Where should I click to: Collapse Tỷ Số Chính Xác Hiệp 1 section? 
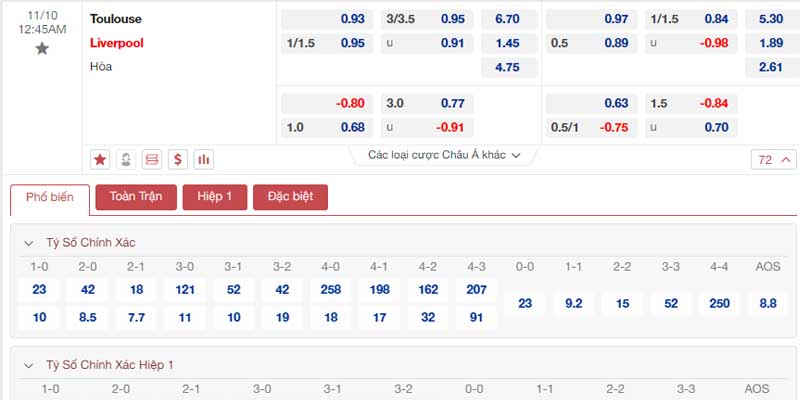point(29,365)
